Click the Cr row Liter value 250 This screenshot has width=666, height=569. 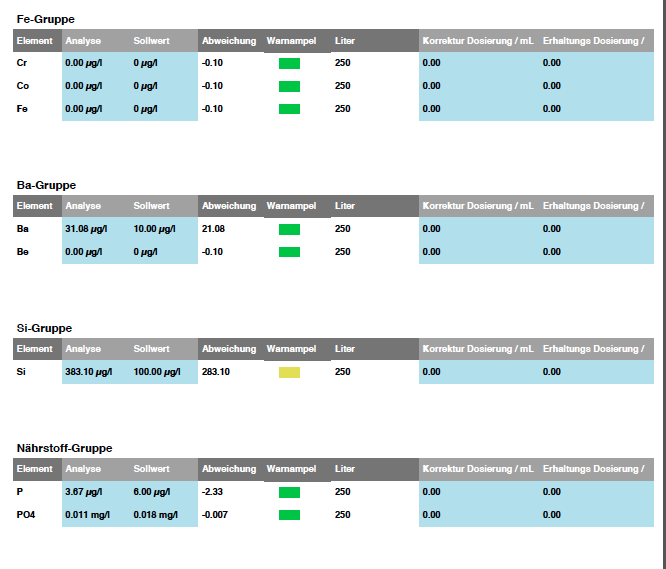[x=343, y=63]
